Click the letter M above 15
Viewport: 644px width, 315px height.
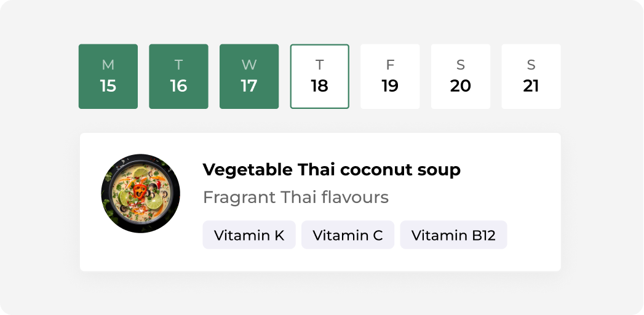pyautogui.click(x=108, y=65)
